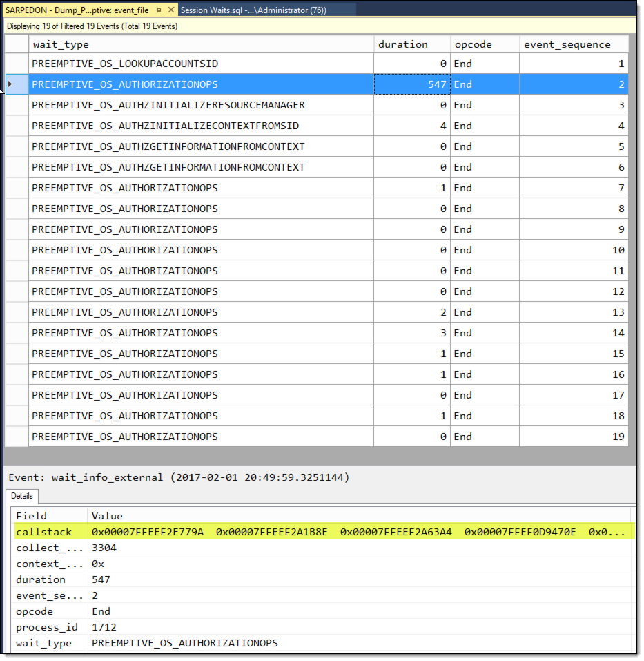Viewport: 644px width, 661px height.
Task: Select AUTHORIZATIONOPS row with sequence 18
Action: (x=316, y=416)
